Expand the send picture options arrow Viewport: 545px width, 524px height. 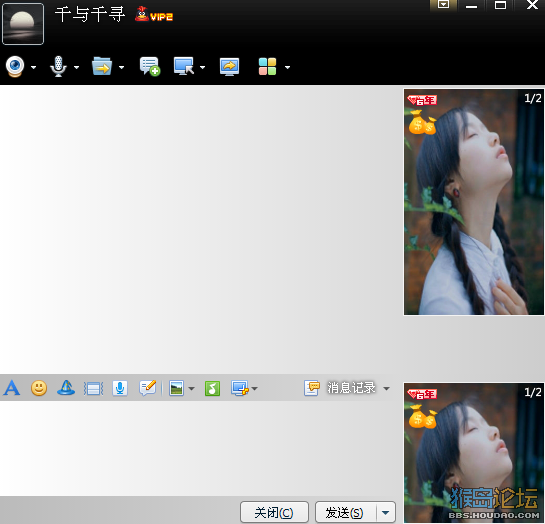[192, 388]
